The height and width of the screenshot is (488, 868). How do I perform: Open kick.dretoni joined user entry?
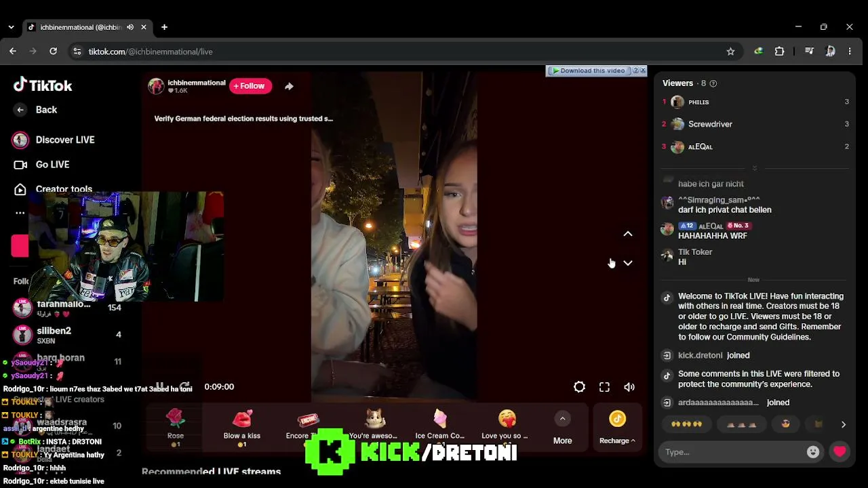(x=701, y=355)
